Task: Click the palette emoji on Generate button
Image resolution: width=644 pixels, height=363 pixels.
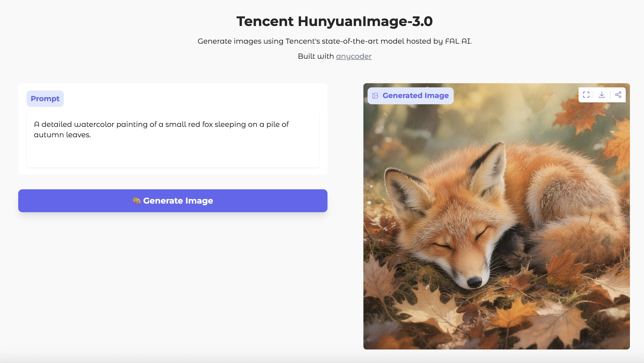Action: tap(136, 201)
